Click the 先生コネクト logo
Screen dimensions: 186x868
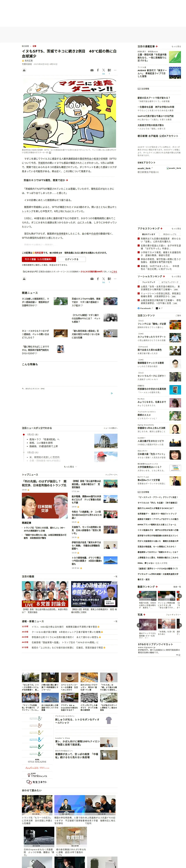click(x=37, y=782)
